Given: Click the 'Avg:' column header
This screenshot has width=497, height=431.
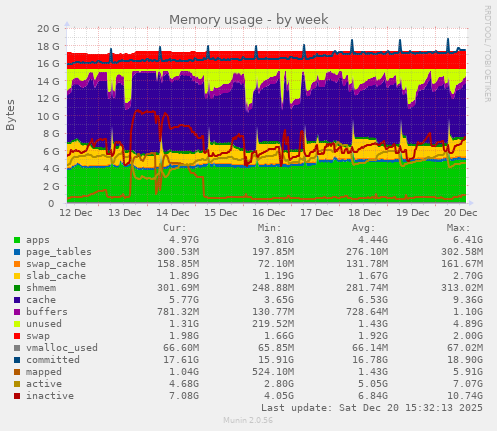Looking at the screenshot, I should click(x=364, y=228).
